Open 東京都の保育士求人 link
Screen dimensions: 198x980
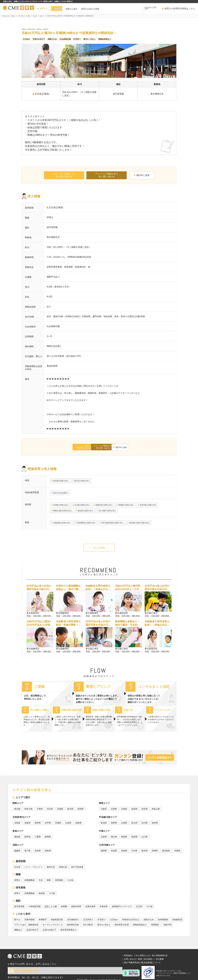[x=60, y=481]
